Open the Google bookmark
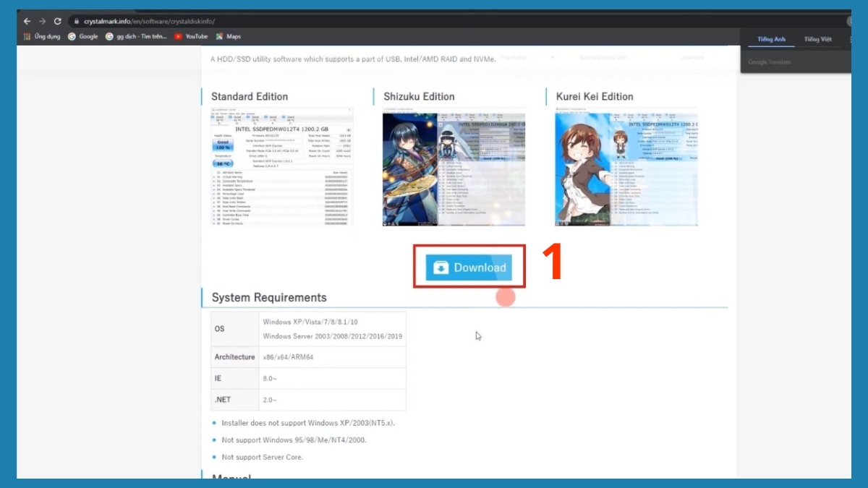 pyautogui.click(x=83, y=36)
